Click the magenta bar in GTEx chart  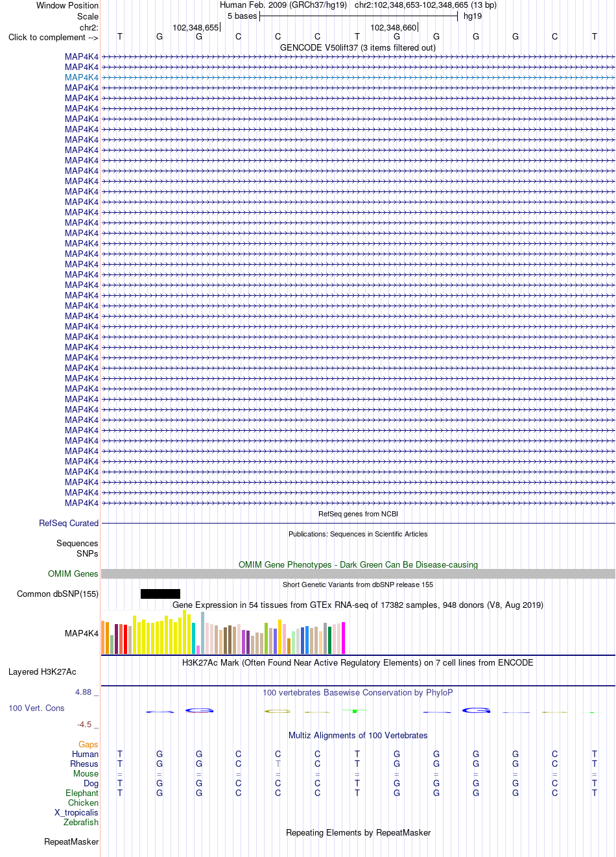(343, 638)
